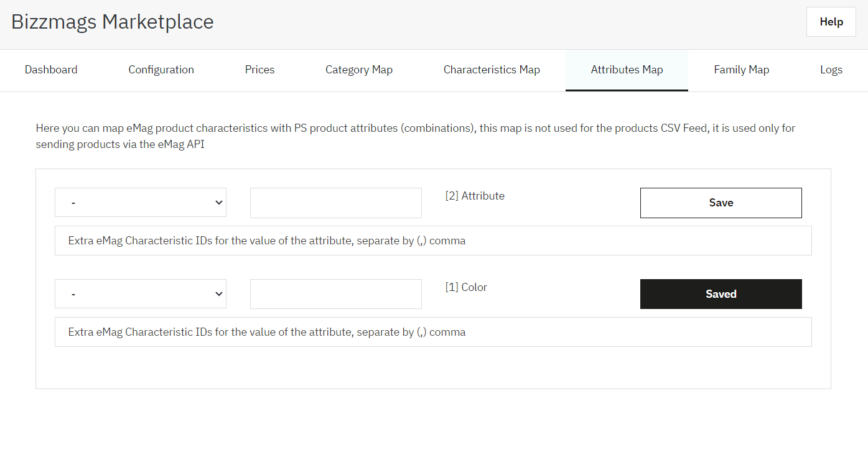Expand the dropdown for [1] Color row
Image resolution: width=868 pixels, height=470 pixels.
(x=141, y=294)
